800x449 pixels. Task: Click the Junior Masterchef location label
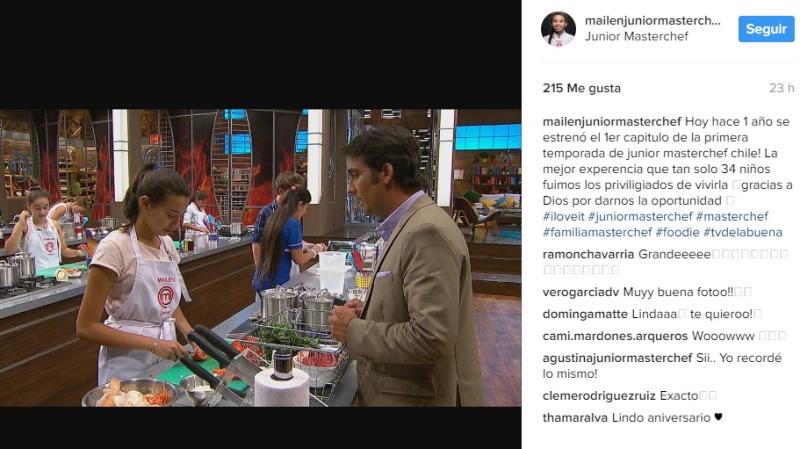[636, 36]
